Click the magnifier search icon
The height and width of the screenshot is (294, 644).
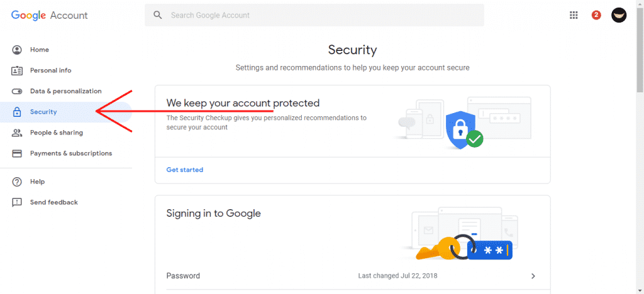coord(158,15)
